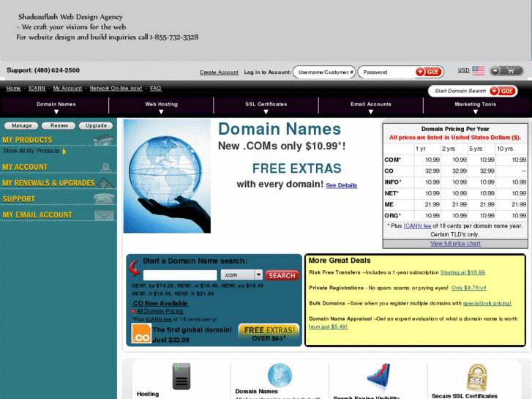Screen dimensions: 532x399
Task: Click ICANN fee link under pricing table
Action: coord(417,225)
